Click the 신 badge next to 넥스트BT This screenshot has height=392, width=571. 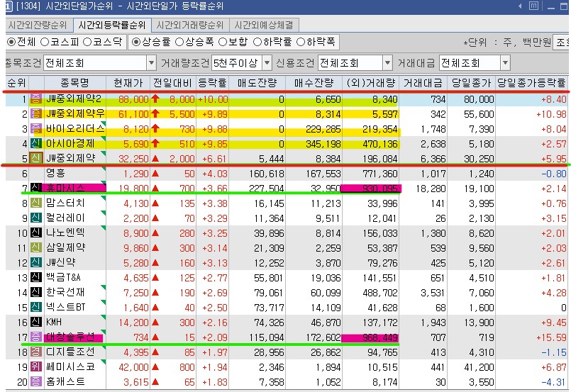35,307
